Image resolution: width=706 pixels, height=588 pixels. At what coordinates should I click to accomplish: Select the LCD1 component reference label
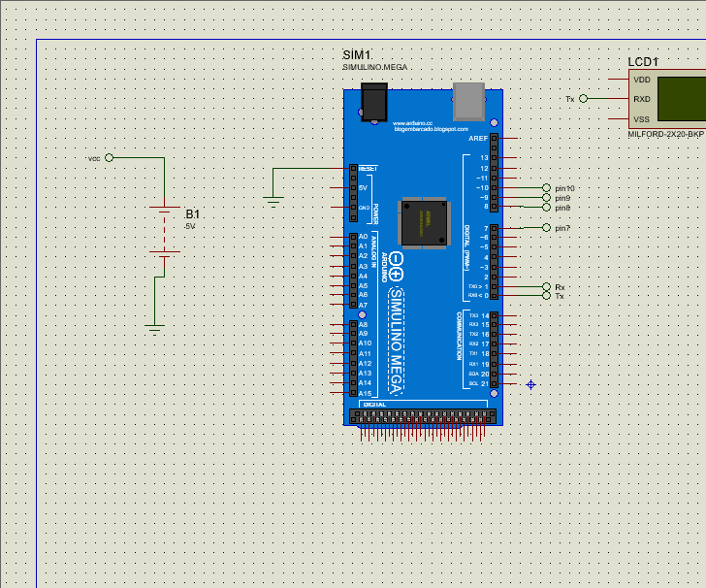click(643, 62)
